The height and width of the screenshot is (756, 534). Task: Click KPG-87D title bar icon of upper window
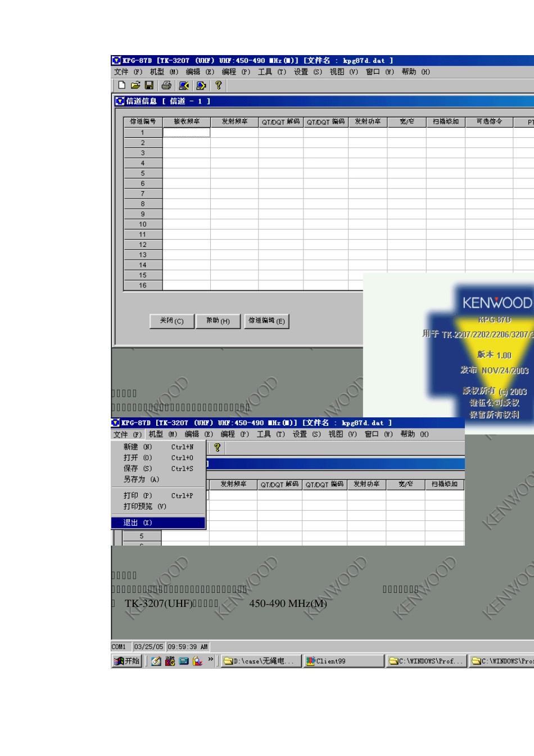click(x=116, y=60)
